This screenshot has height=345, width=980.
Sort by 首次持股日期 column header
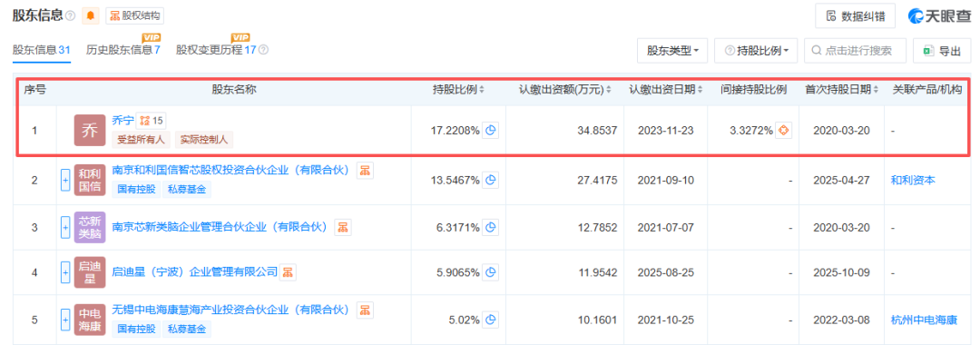coord(841,90)
